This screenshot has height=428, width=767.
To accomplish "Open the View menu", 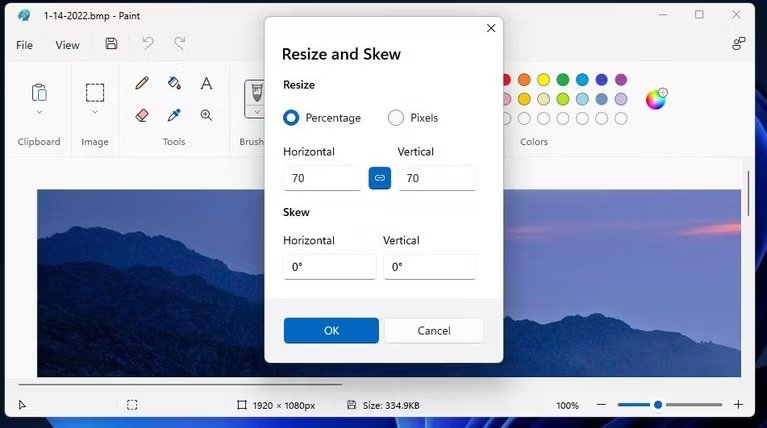I will click(68, 45).
